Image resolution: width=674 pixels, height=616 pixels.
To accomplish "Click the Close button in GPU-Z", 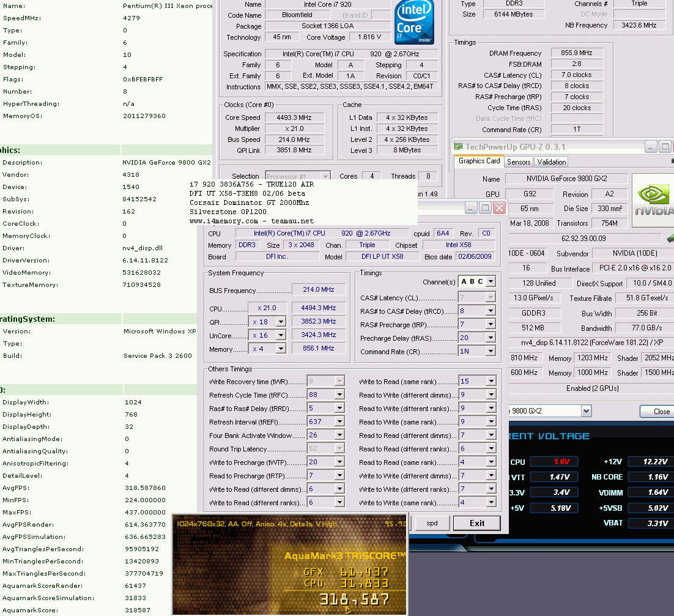I will click(659, 412).
